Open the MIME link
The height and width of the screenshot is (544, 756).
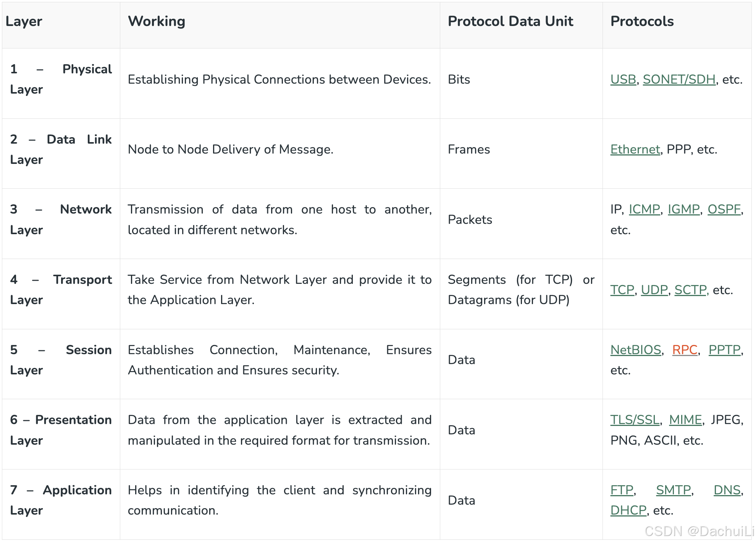[686, 420]
